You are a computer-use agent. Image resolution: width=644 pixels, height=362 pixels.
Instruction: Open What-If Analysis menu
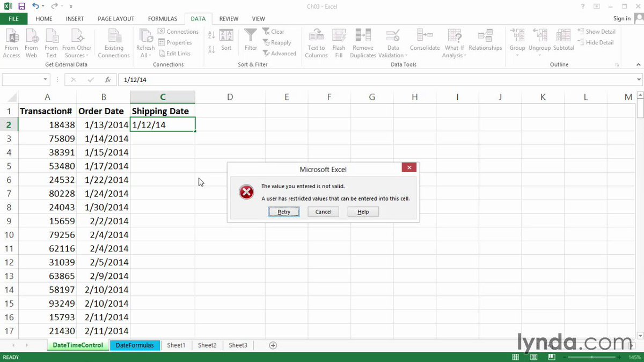click(x=454, y=43)
